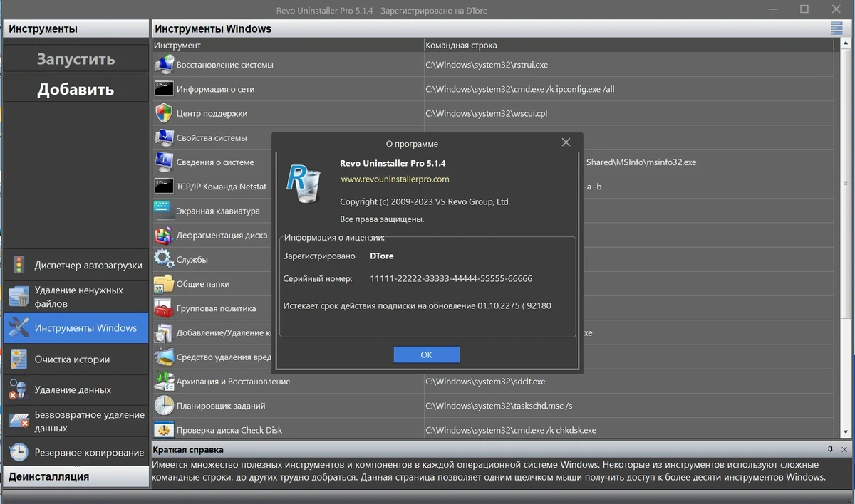855x504 pixels.
Task: Click the Security Center shield icon
Action: (164, 113)
